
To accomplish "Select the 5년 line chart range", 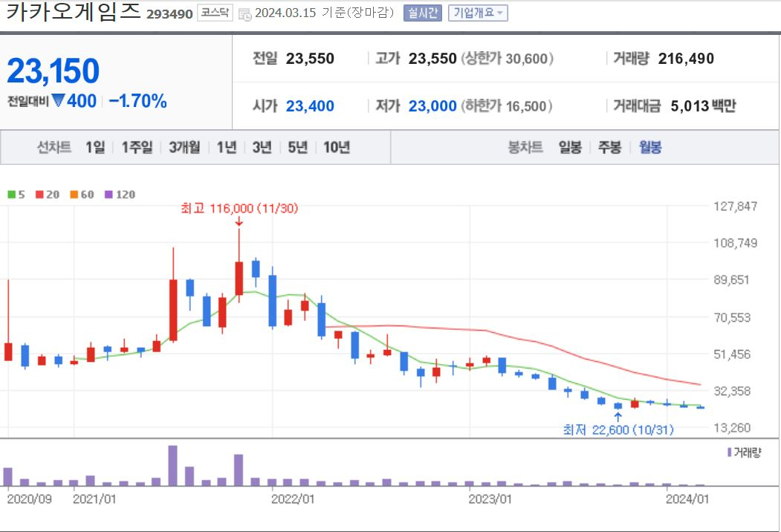I will [298, 147].
